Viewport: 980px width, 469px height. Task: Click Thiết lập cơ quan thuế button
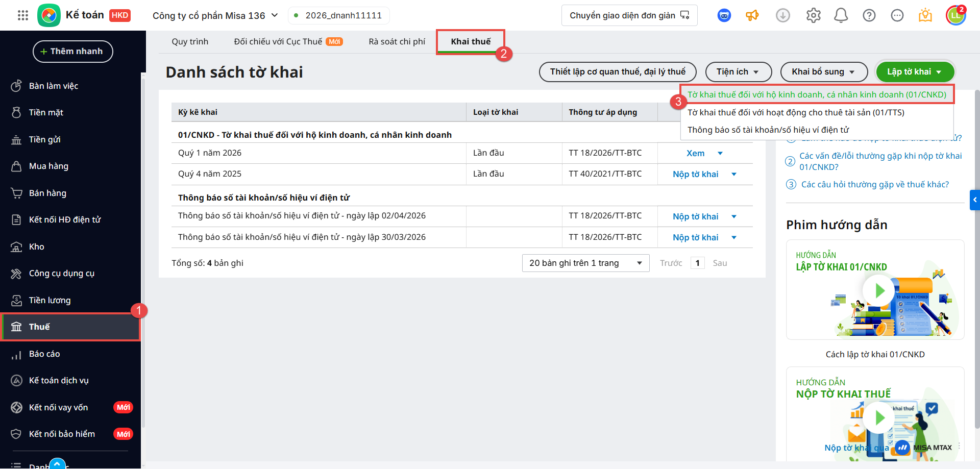click(617, 72)
